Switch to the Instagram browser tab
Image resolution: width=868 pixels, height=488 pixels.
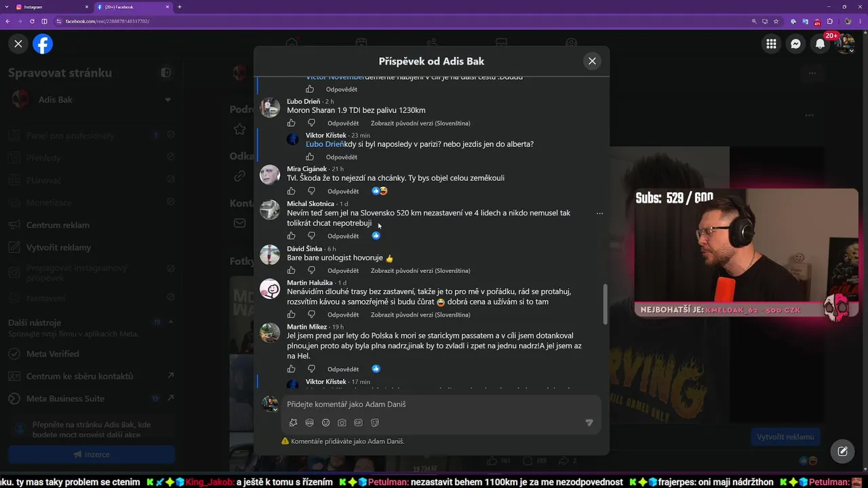pyautogui.click(x=52, y=7)
